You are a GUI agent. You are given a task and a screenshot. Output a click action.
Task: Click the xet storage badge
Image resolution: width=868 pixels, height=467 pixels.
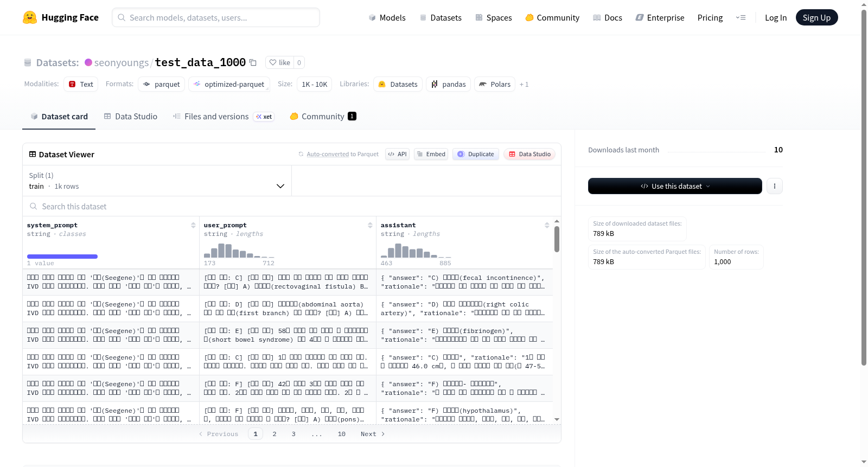[264, 117]
